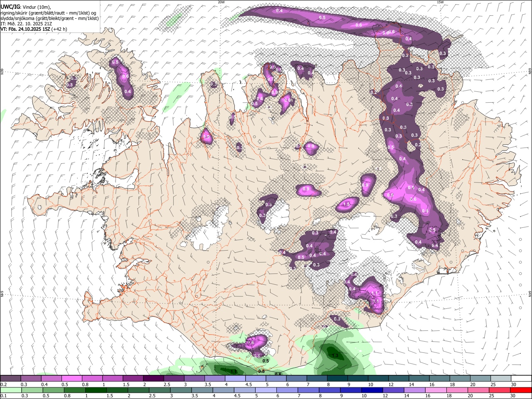
Task: Pick the snow scale swatch between 8 and 9
Action: pyautogui.click(x=337, y=378)
